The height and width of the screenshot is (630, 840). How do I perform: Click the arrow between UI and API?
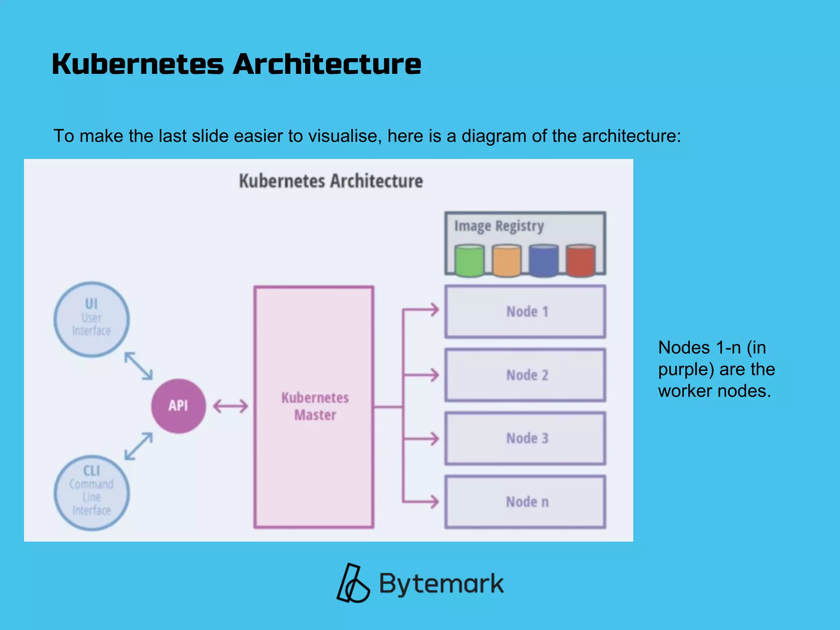139,365
